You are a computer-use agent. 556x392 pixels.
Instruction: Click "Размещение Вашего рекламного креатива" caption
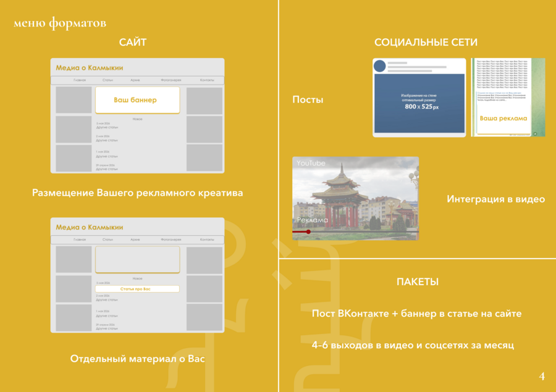coord(138,193)
